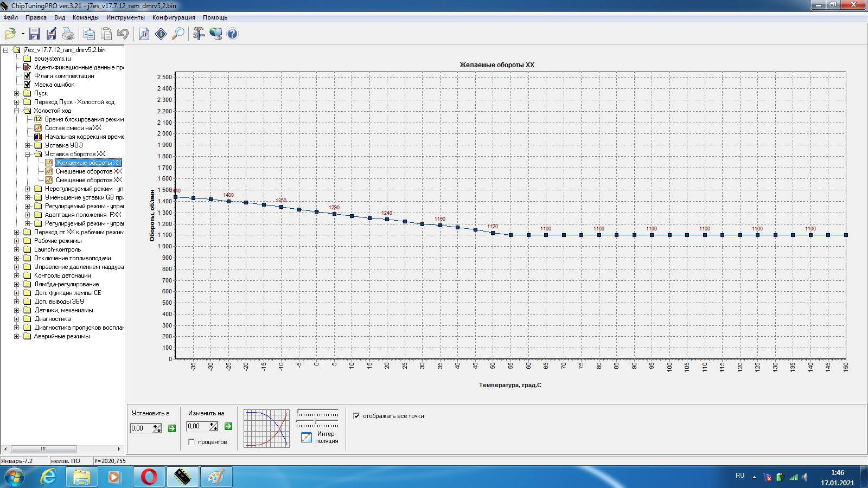The height and width of the screenshot is (488, 868).
Task: Expand 'Переход Пуск - Холостой ход' folder
Action: pyautogui.click(x=17, y=102)
